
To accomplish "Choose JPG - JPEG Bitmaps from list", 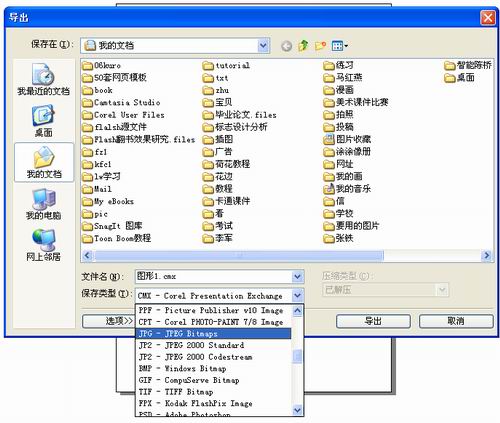I will pos(213,334).
